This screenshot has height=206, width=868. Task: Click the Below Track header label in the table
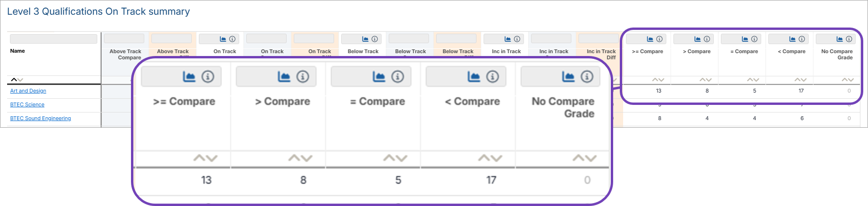pyautogui.click(x=363, y=51)
